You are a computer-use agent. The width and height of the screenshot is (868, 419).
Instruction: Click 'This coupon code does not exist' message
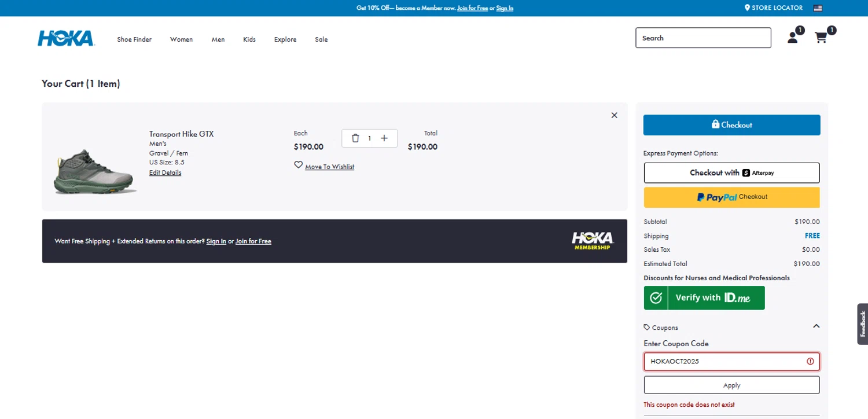(x=689, y=405)
